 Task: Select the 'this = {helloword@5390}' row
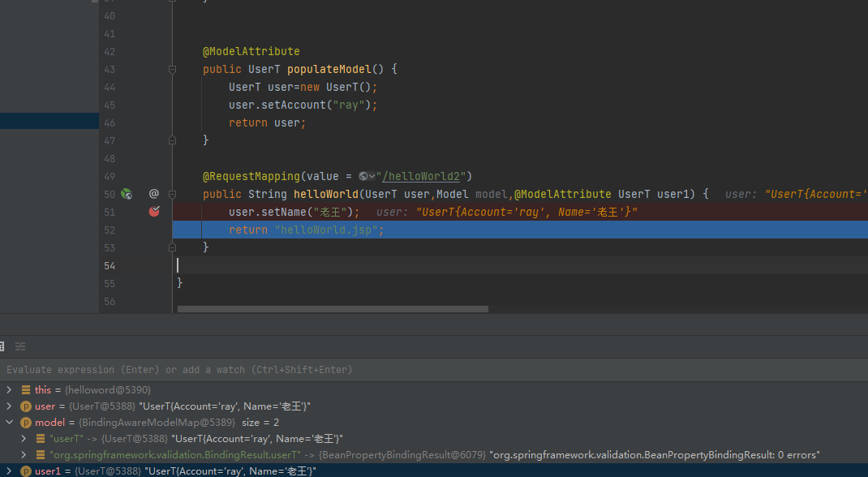pyautogui.click(x=434, y=390)
